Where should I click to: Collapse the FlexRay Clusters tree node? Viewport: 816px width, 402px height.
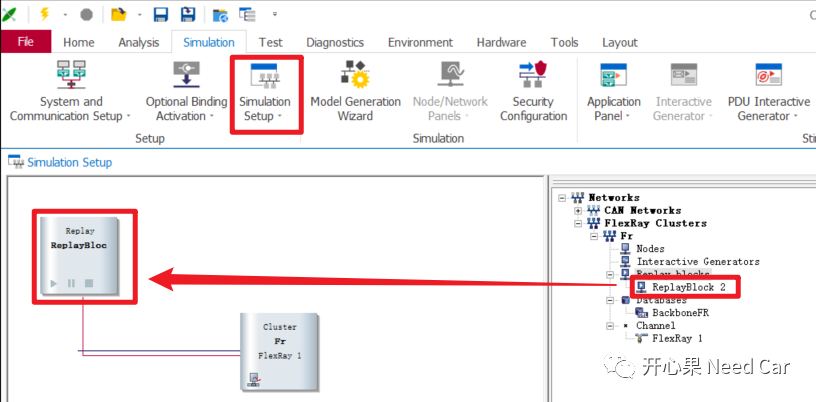pyautogui.click(x=578, y=223)
